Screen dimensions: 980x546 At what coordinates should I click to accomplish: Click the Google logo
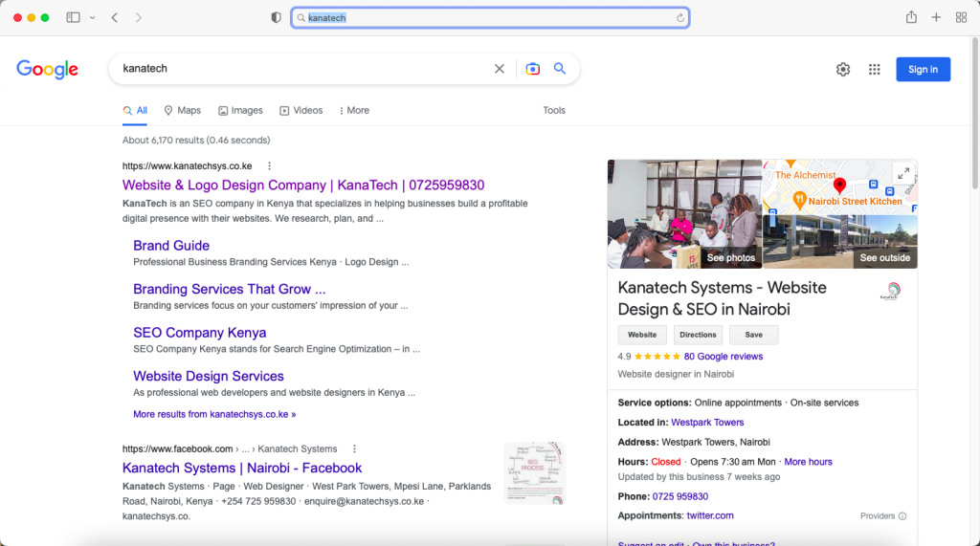point(48,70)
